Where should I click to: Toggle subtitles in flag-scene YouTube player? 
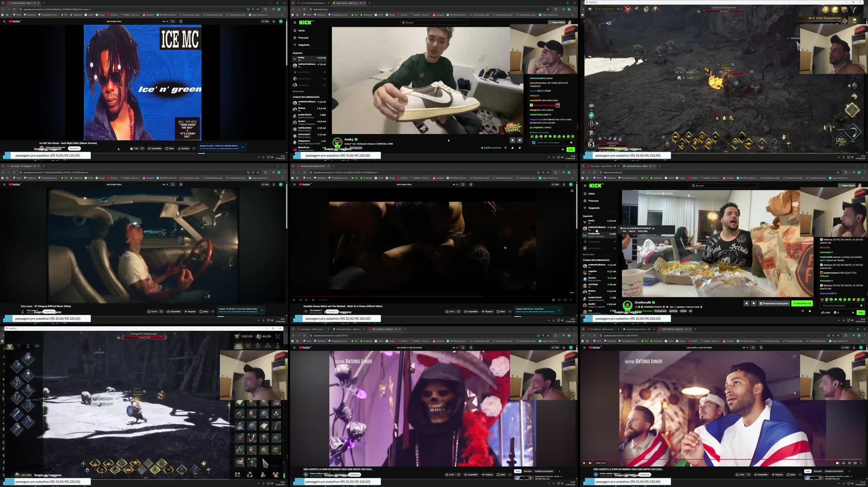pos(844,463)
